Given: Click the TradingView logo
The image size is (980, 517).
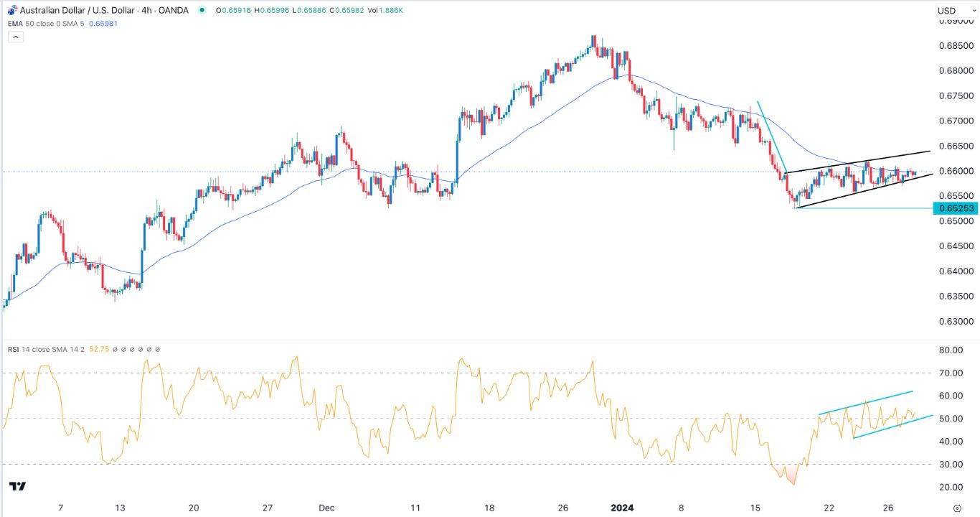Looking at the screenshot, I should (17, 486).
